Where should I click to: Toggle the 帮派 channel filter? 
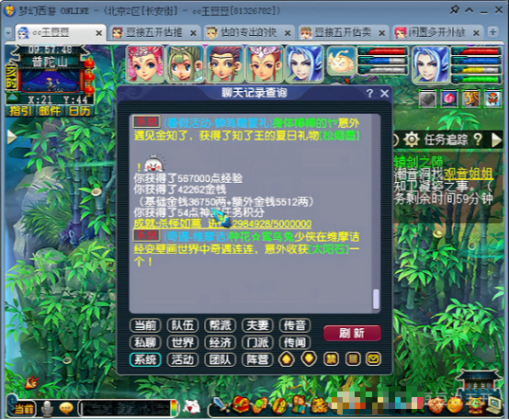pos(221,325)
